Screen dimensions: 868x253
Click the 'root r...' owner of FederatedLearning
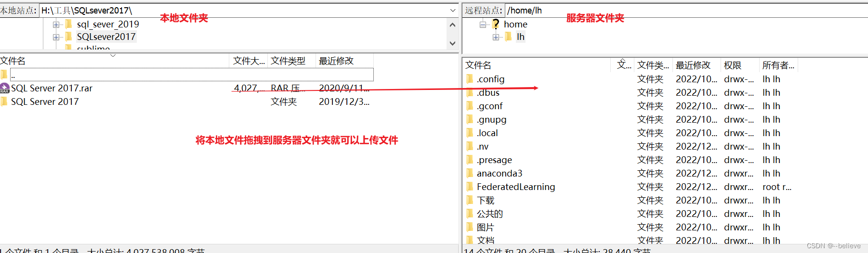click(777, 187)
